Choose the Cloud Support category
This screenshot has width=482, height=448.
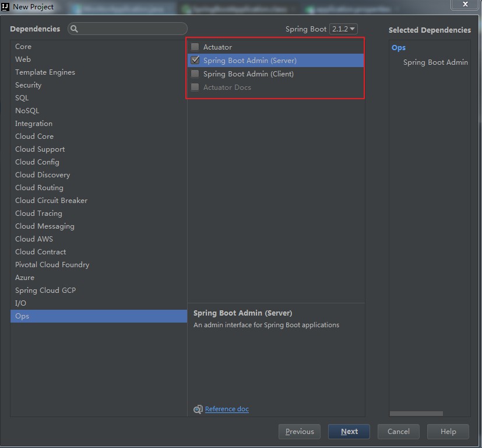pyautogui.click(x=98, y=149)
